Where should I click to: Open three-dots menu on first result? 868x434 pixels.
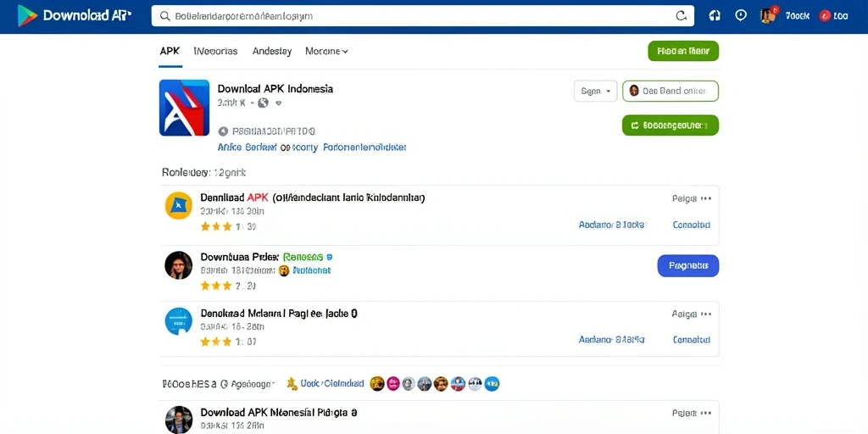(706, 198)
